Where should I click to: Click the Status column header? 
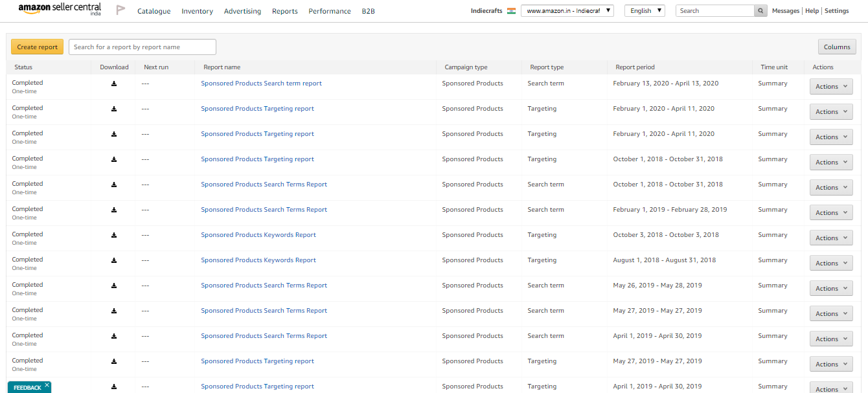[x=23, y=67]
